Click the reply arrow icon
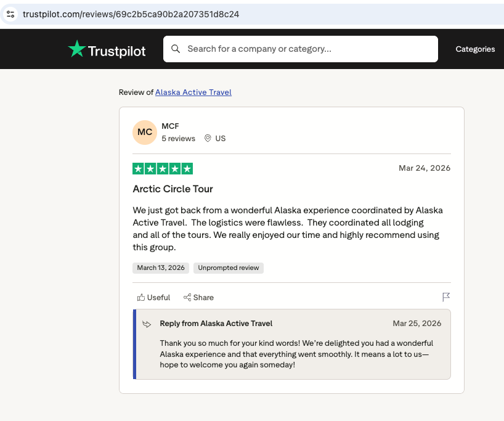The height and width of the screenshot is (421, 504). point(147,324)
